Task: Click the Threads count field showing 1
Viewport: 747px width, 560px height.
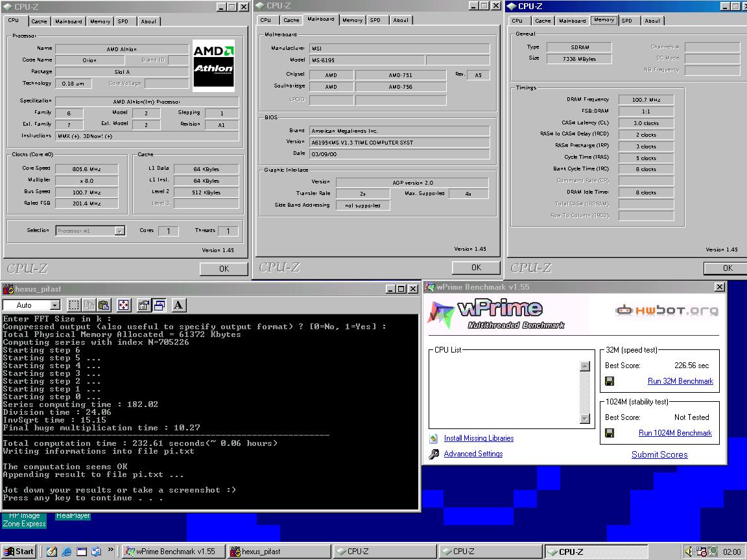Action: 228,231
